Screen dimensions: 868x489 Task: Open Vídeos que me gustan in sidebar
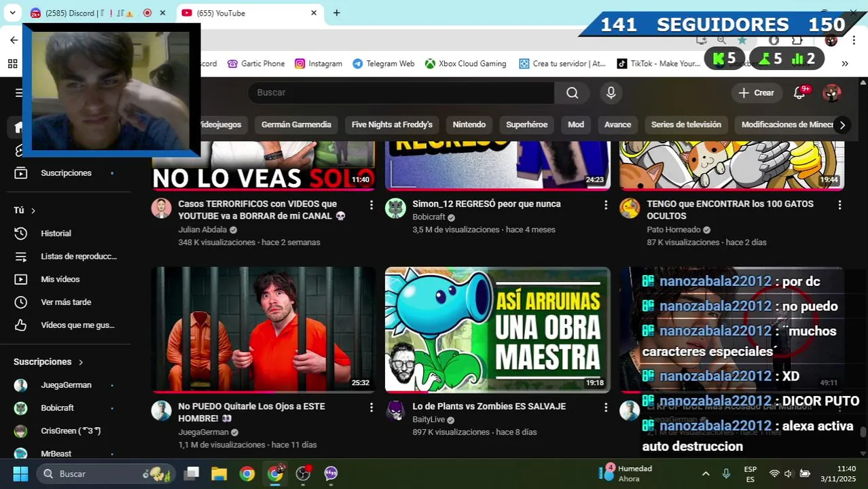tap(66, 325)
